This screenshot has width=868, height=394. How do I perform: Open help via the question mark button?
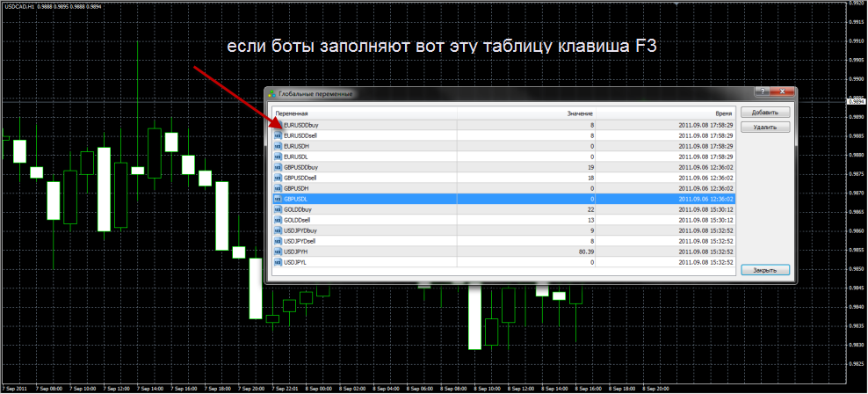[763, 91]
